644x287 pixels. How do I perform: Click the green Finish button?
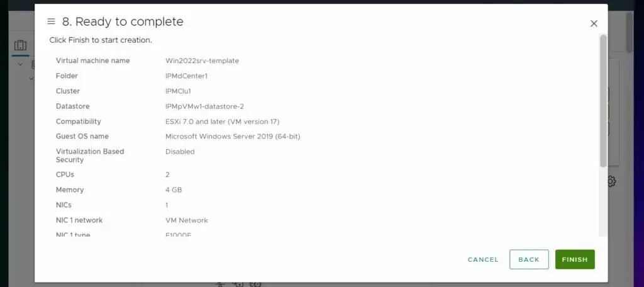(575, 259)
